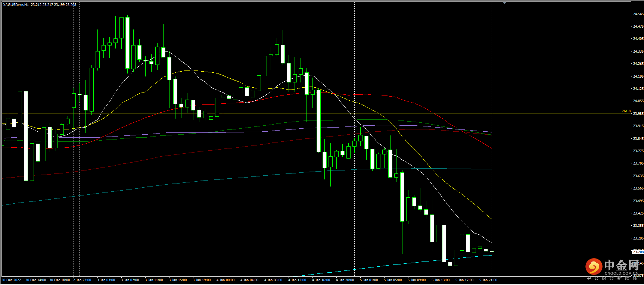Viewport: 644px width, 285px height.
Task: Click the red swirl CNGOLD logo icon
Action: (x=593, y=266)
